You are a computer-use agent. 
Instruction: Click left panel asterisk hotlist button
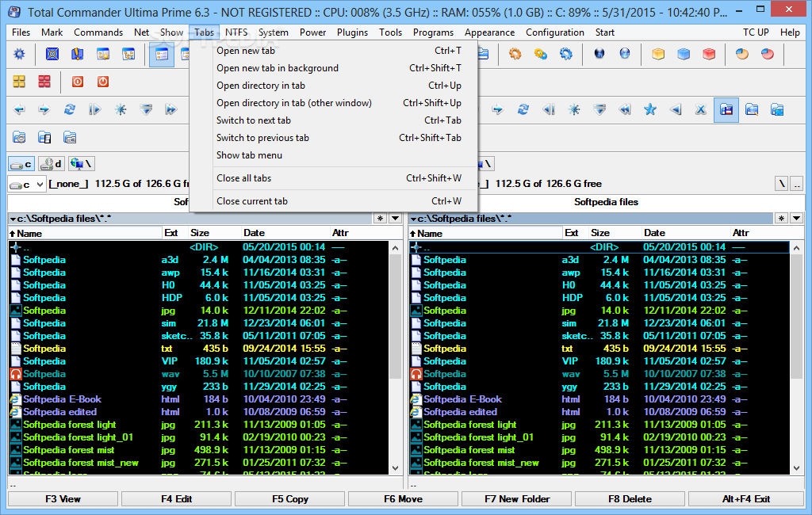click(x=381, y=219)
